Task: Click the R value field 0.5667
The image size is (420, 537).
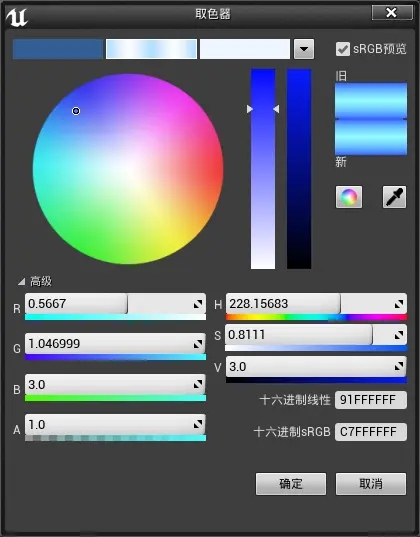Action: tap(115, 304)
